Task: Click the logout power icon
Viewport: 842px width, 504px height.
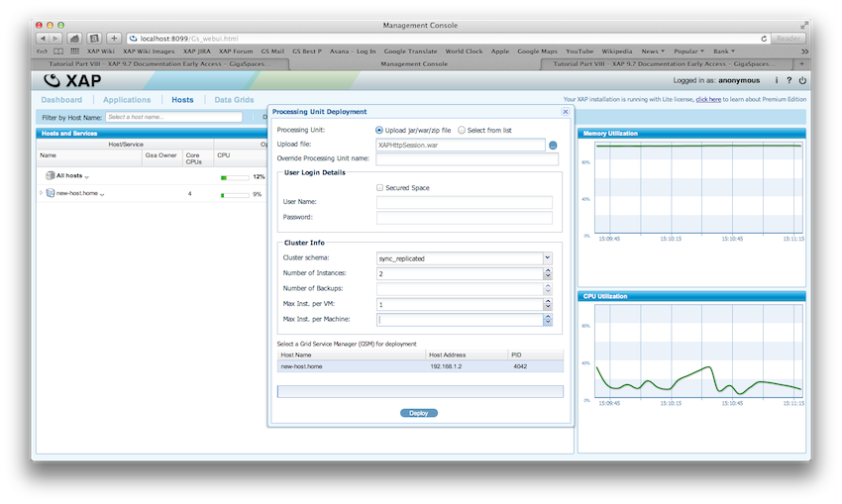Action: coord(802,80)
